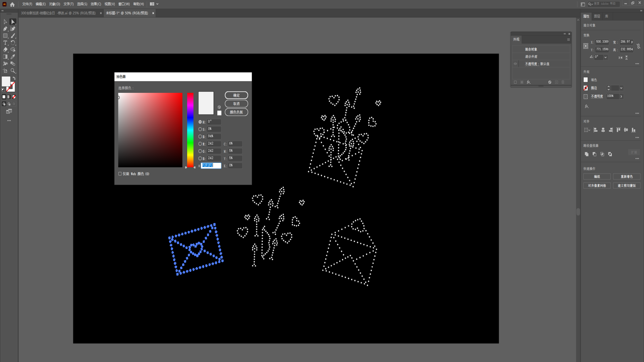Open rotation angle dropdown
Viewport: 644px width, 362px height.
[x=605, y=57]
